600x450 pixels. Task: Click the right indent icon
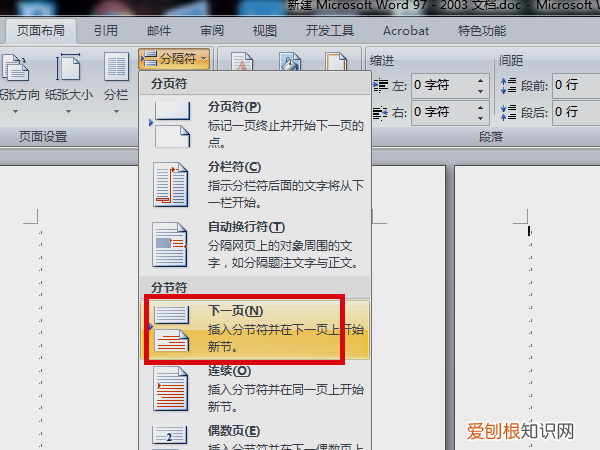coord(380,112)
